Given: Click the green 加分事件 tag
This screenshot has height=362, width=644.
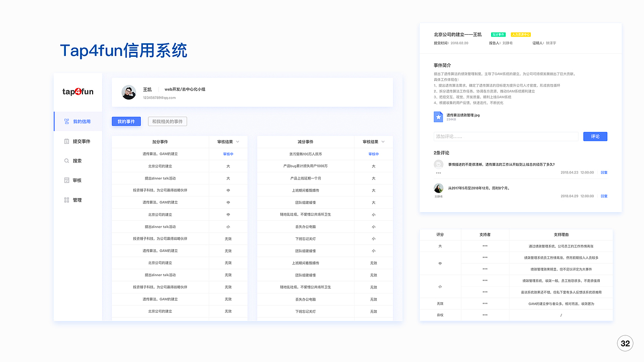Looking at the screenshot, I should pos(498,35).
